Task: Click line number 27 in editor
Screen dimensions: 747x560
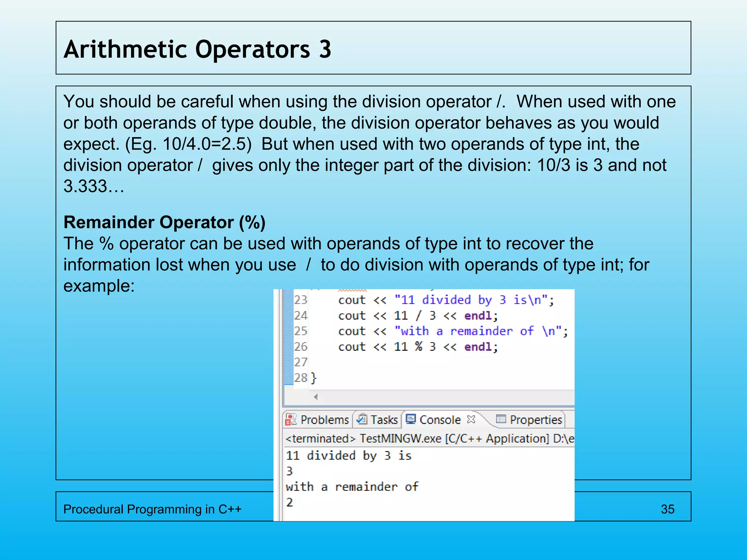Action: pos(301,362)
